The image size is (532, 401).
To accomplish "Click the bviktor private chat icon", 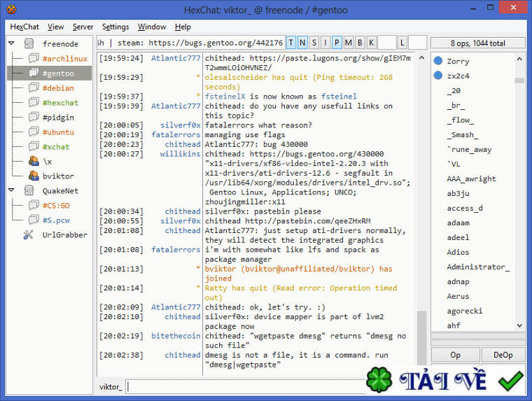I will coord(34,176).
